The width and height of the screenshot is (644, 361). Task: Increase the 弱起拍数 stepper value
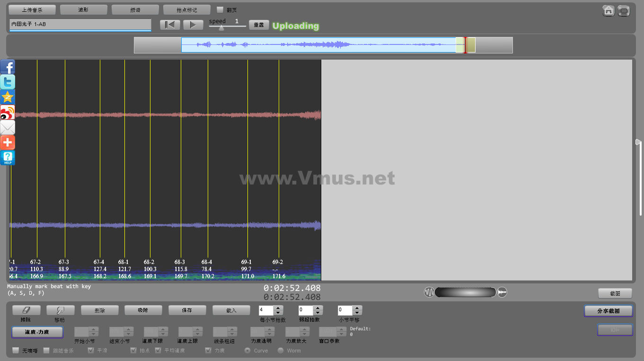(318, 308)
